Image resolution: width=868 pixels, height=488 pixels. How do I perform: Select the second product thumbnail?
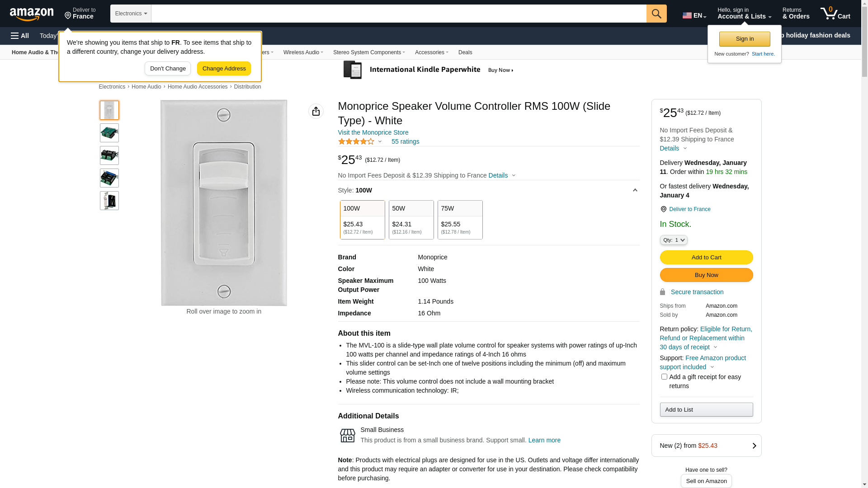(109, 133)
